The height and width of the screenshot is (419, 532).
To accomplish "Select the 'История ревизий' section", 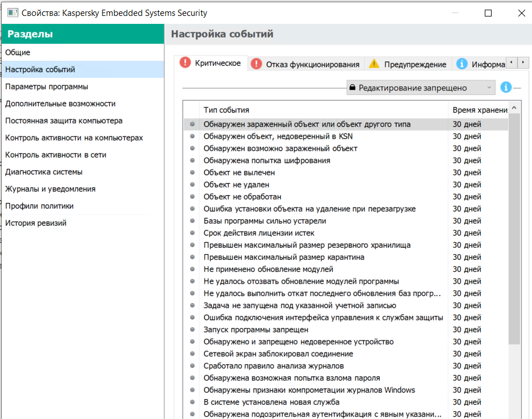I will [x=36, y=223].
